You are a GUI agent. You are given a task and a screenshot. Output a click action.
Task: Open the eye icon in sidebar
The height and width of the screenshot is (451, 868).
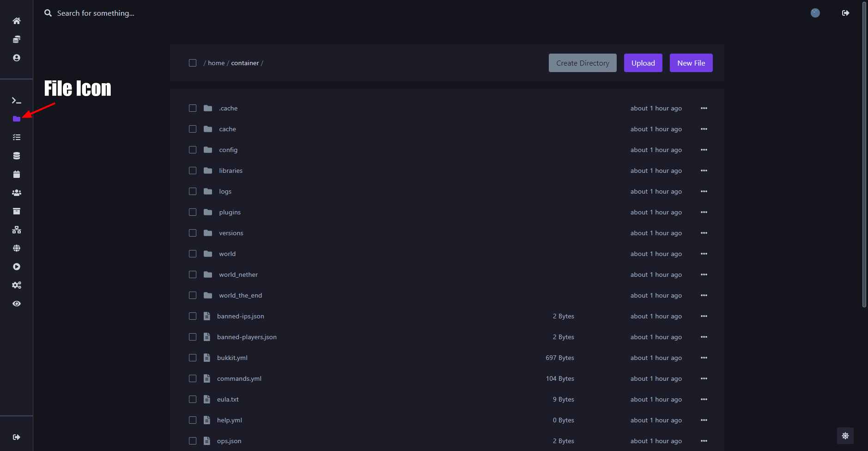[17, 304]
